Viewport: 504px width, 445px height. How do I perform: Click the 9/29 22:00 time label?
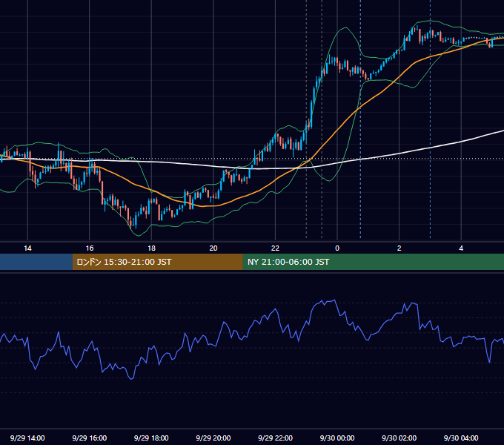pyautogui.click(x=275, y=438)
